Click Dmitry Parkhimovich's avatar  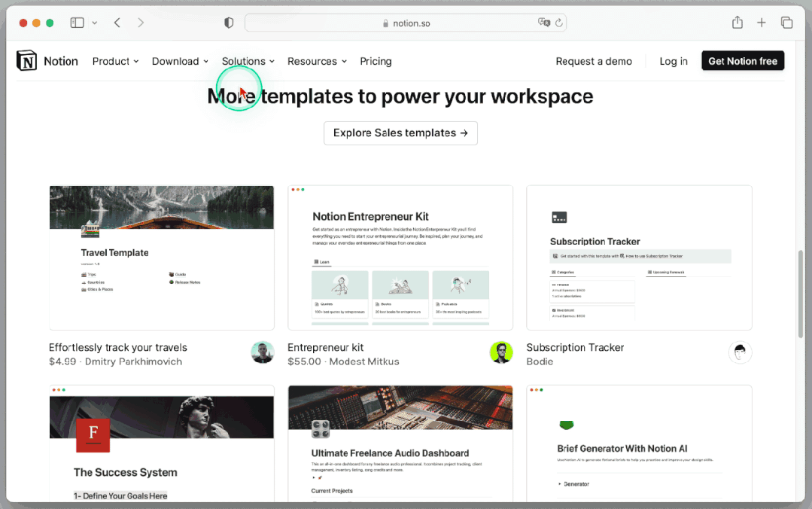coord(262,352)
